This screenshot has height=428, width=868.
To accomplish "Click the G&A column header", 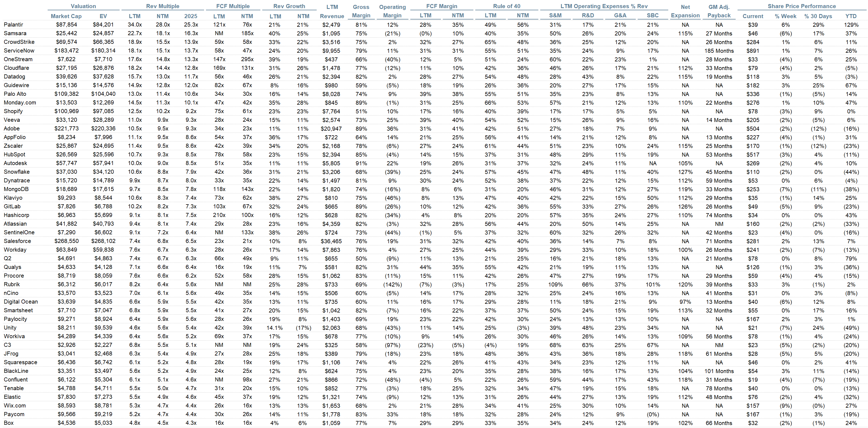I will 620,15.
